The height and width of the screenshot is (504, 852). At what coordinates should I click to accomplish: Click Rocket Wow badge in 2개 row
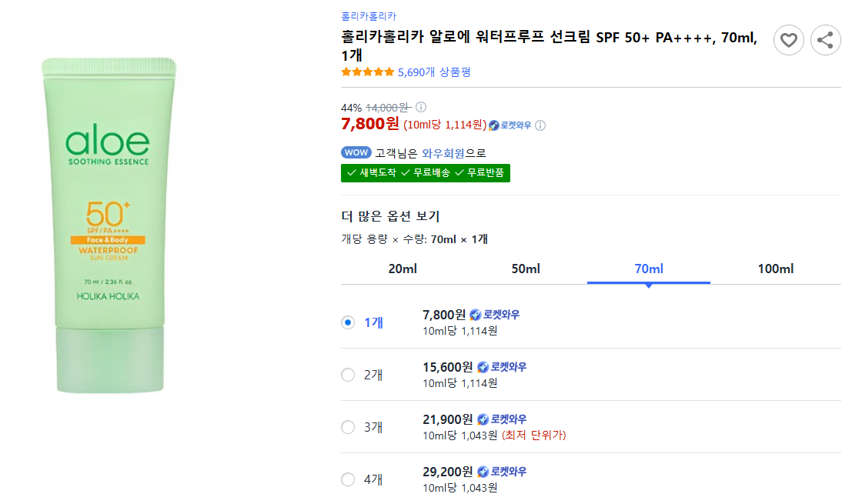point(502,367)
